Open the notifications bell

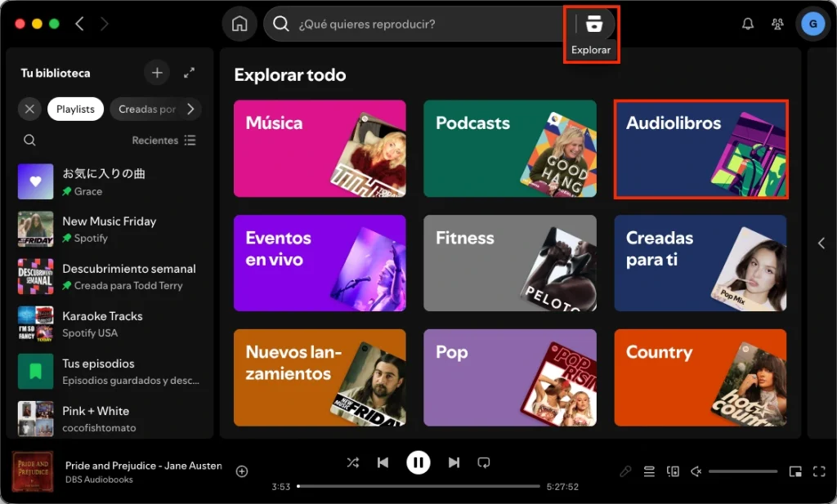pos(748,24)
